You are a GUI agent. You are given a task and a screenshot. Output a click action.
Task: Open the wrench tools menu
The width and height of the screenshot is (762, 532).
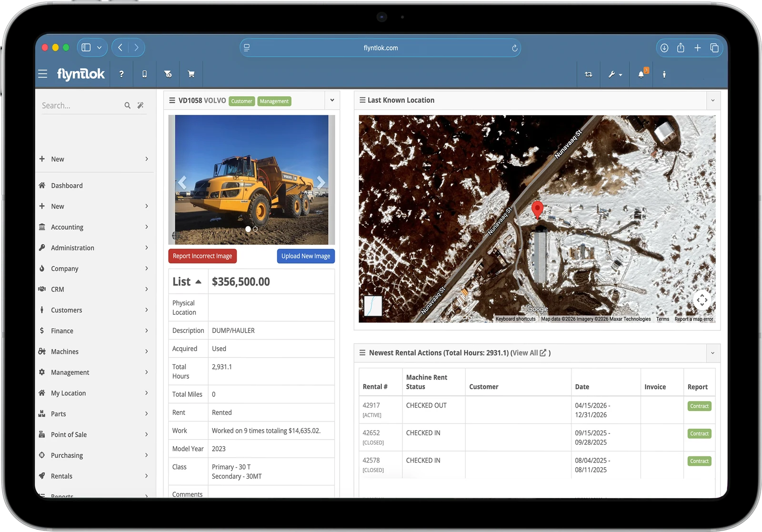point(615,74)
